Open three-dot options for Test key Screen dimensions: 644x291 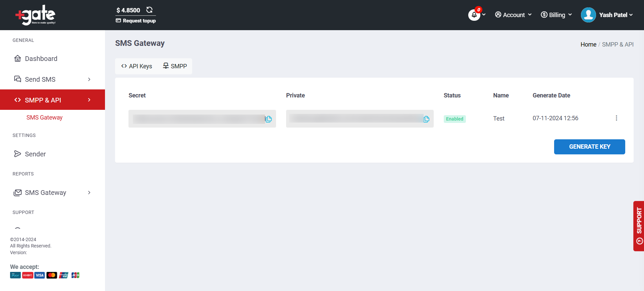click(x=616, y=118)
